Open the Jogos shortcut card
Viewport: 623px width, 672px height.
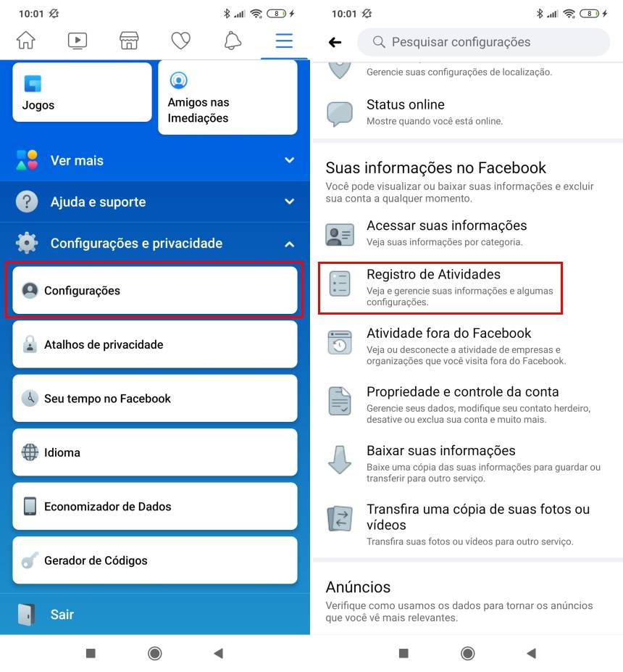[82, 92]
